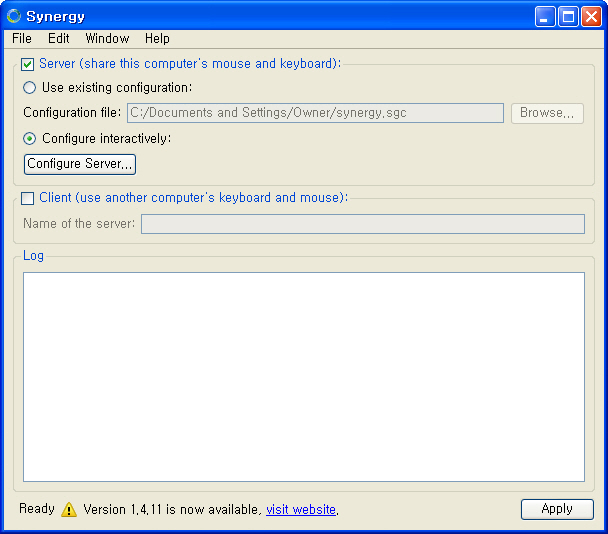
Task: Select Use existing configuration radio button
Action: pos(29,87)
